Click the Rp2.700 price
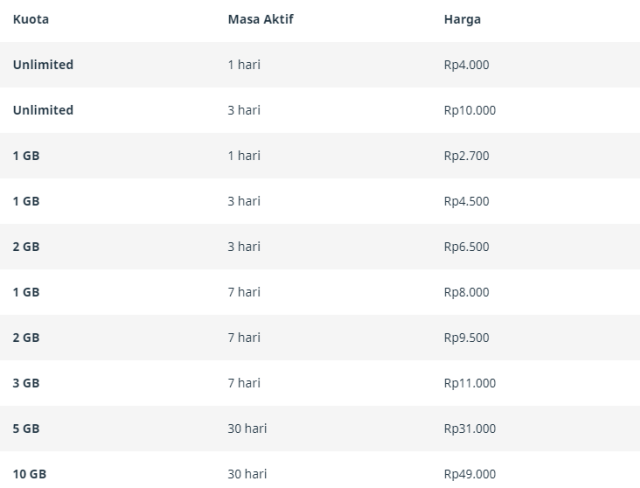 [x=467, y=156]
